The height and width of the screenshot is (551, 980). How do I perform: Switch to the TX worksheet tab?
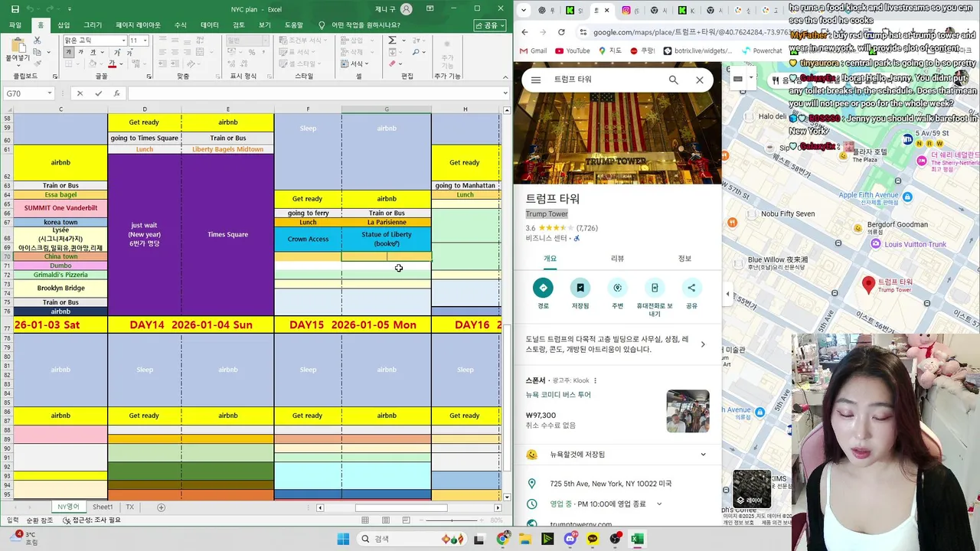tap(130, 507)
